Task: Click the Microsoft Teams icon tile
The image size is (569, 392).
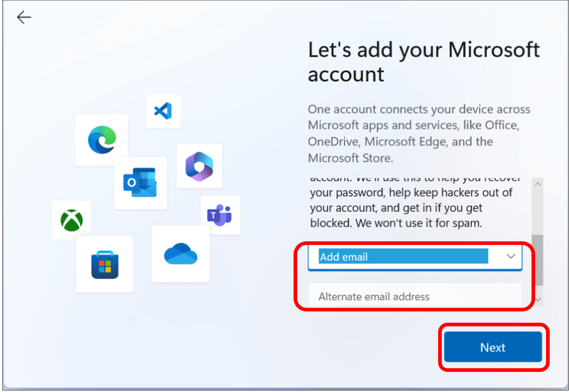Action: pyautogui.click(x=220, y=215)
